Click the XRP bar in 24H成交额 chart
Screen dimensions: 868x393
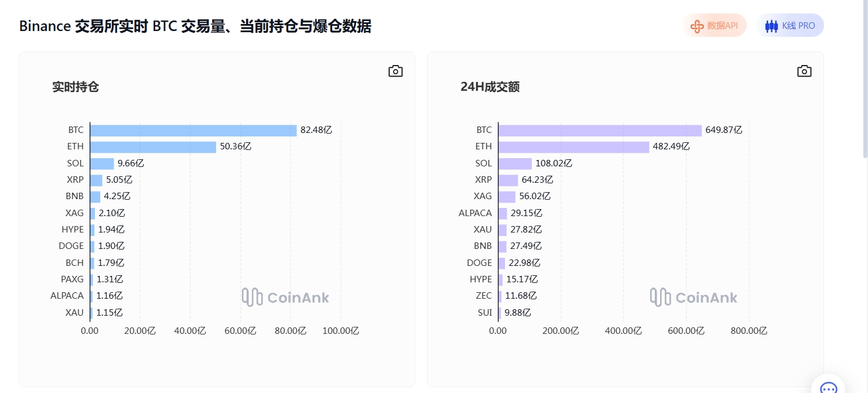tap(508, 180)
